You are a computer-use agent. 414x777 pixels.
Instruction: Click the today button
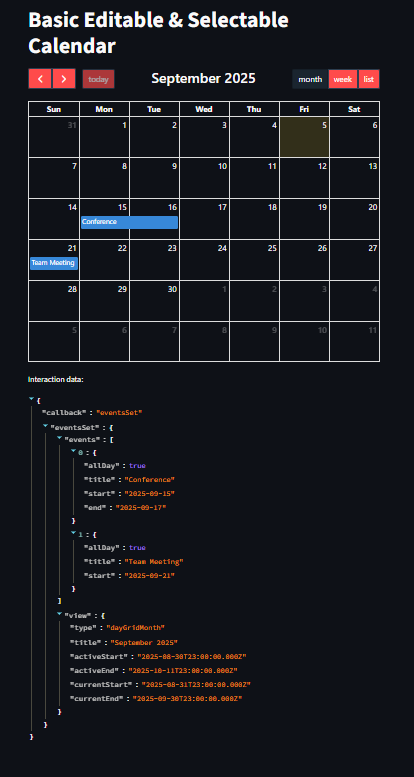[x=98, y=79]
